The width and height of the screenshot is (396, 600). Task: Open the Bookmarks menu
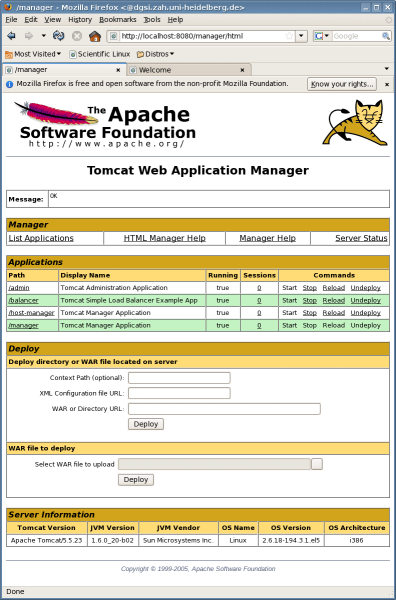(117, 20)
